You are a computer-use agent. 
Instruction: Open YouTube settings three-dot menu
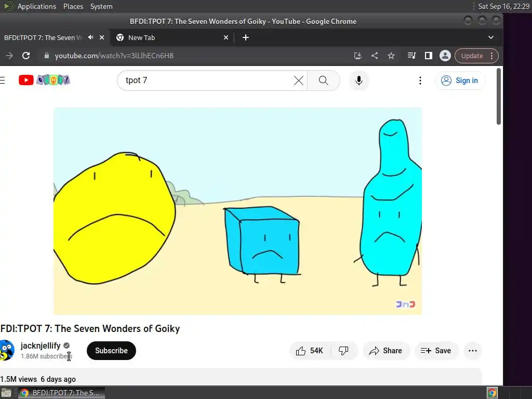pyautogui.click(x=420, y=81)
